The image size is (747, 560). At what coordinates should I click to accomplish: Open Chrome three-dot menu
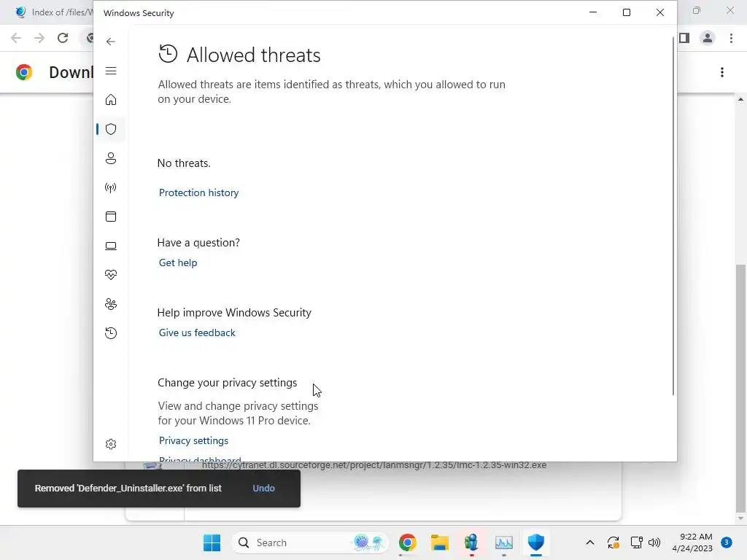click(731, 38)
